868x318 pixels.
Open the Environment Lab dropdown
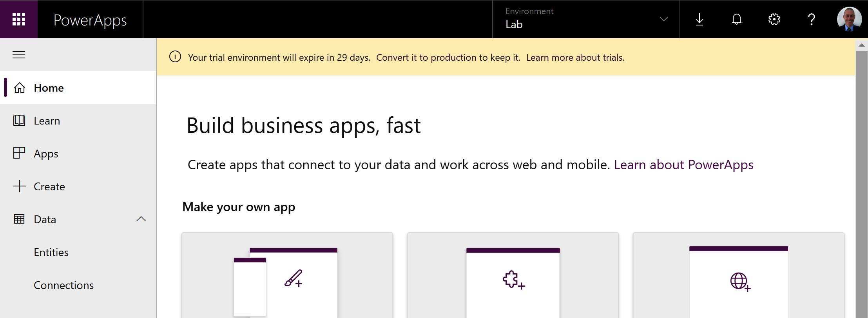(x=586, y=19)
